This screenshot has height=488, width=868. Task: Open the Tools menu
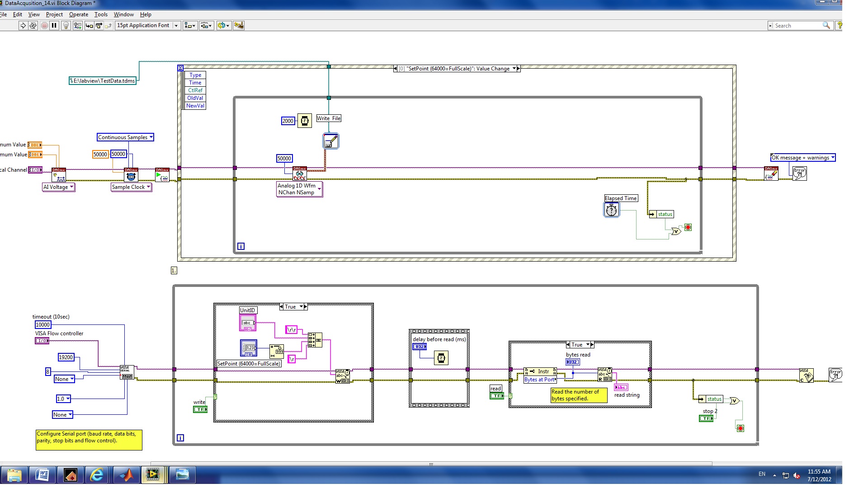101,14
